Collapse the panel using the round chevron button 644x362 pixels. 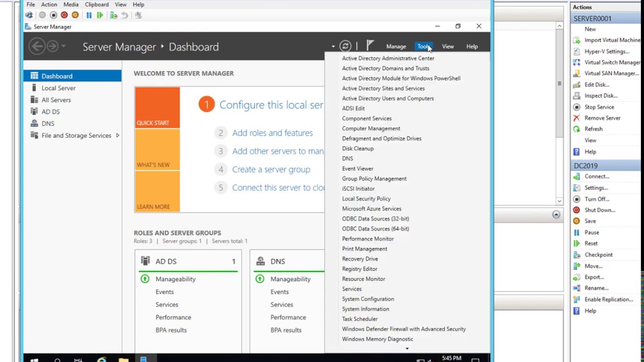556,215
